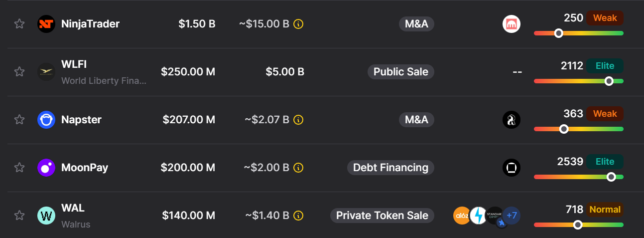
Task: Select the Private Token Sale tag
Action: (x=382, y=216)
